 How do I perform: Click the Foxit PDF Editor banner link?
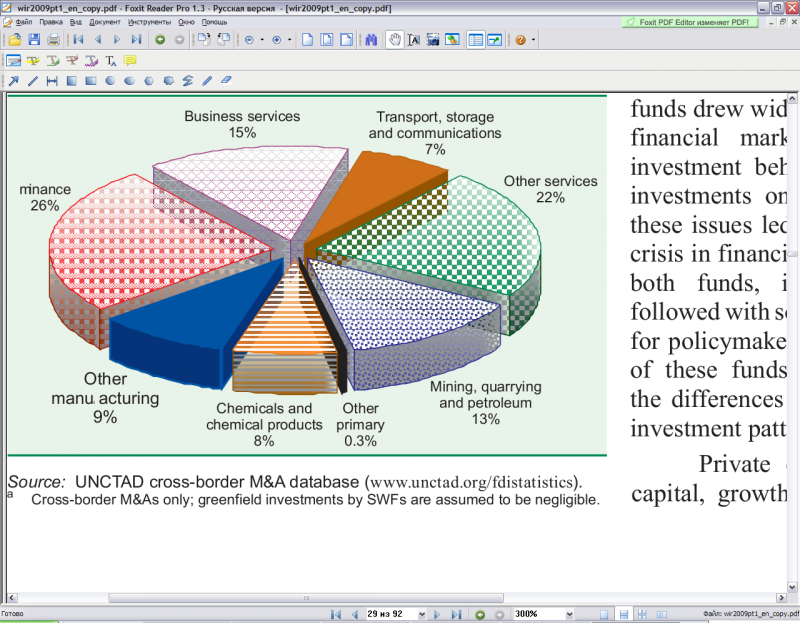[689, 22]
